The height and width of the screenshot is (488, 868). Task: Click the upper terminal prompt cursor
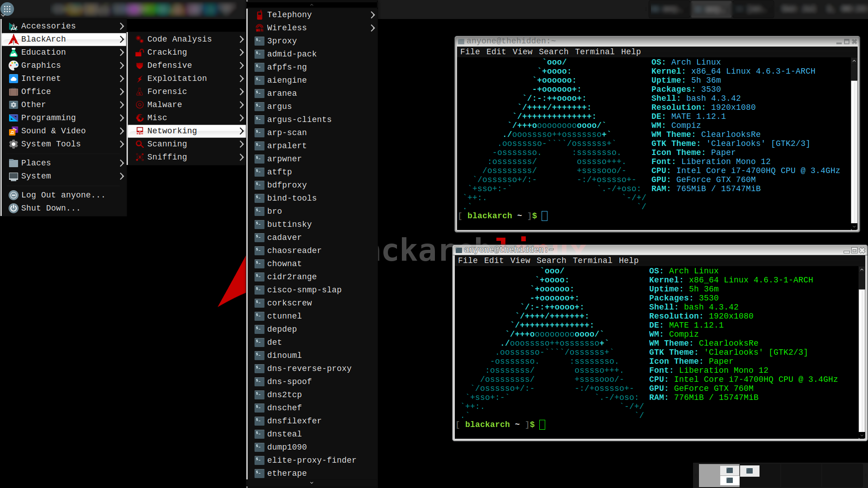click(x=544, y=216)
